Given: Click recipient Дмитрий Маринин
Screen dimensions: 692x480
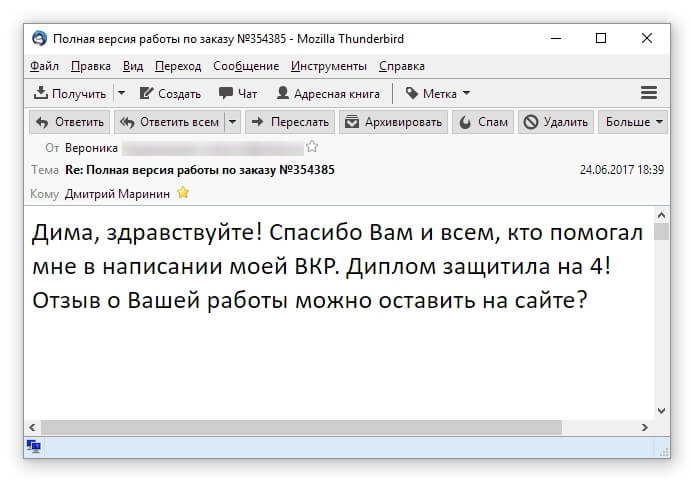Looking at the screenshot, I should tap(117, 194).
